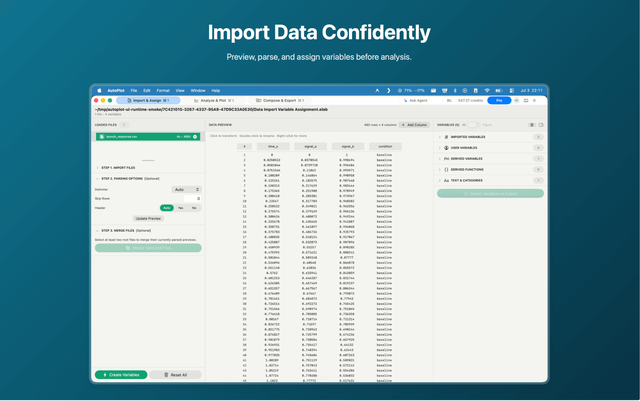Click the Reset All button

175,375
